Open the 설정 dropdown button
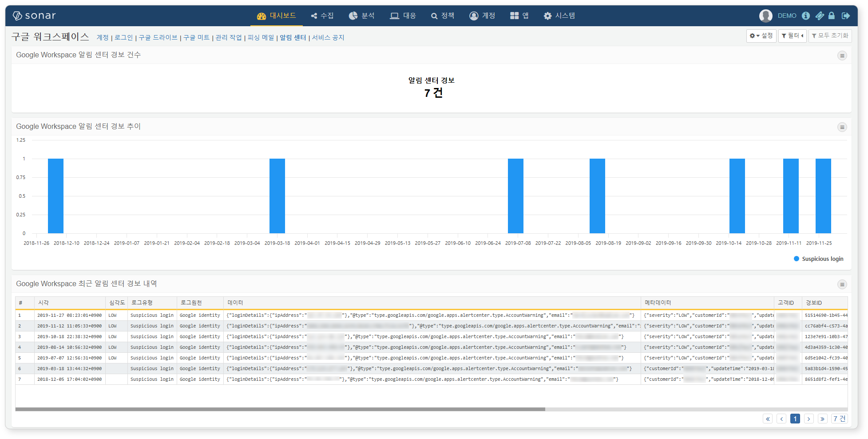 click(x=761, y=36)
